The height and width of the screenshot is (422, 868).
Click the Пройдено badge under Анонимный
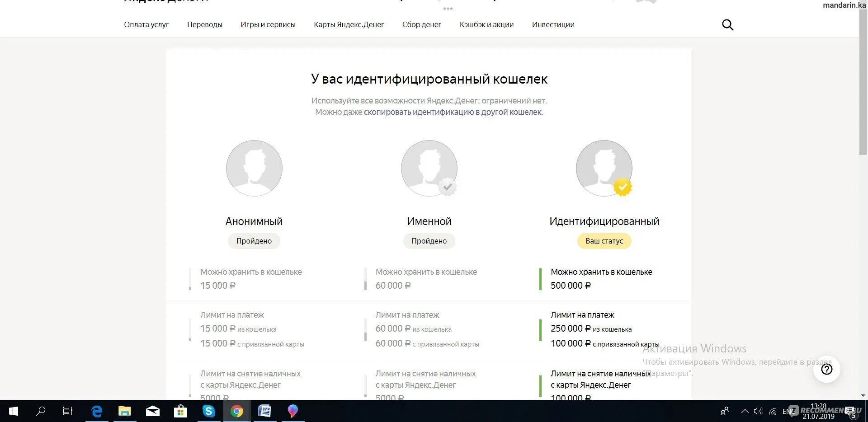point(254,241)
